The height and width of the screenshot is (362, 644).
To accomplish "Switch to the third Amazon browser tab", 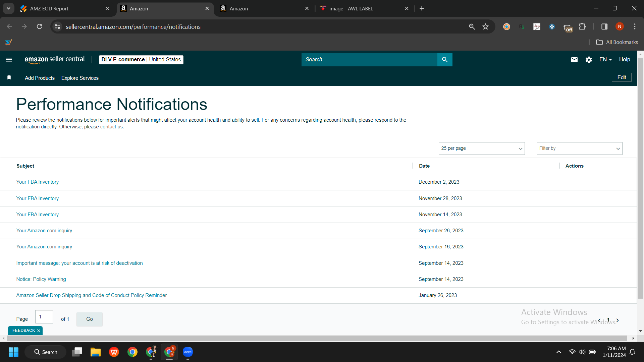I will point(264,8).
